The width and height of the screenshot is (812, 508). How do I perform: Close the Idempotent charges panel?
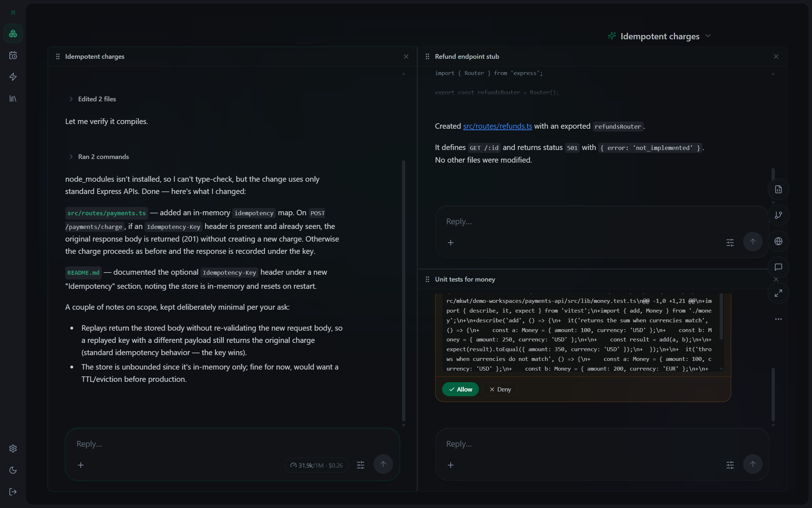(x=406, y=57)
